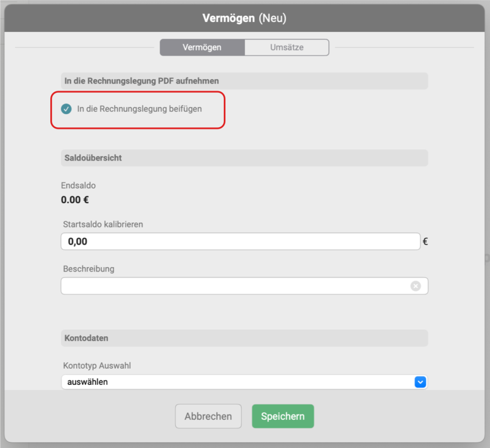Click the 'Kontotyp Auswahl' label
The height and width of the screenshot is (448, 490).
[97, 366]
